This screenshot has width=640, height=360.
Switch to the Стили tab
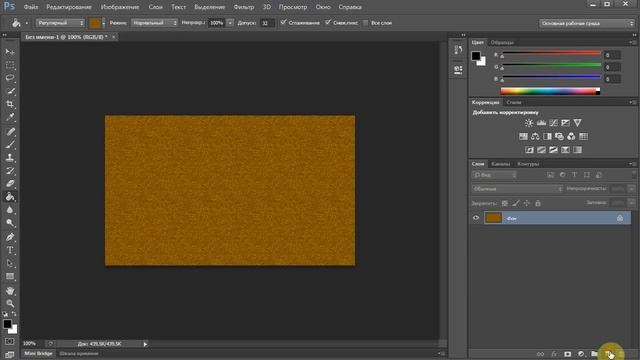pyautogui.click(x=513, y=102)
